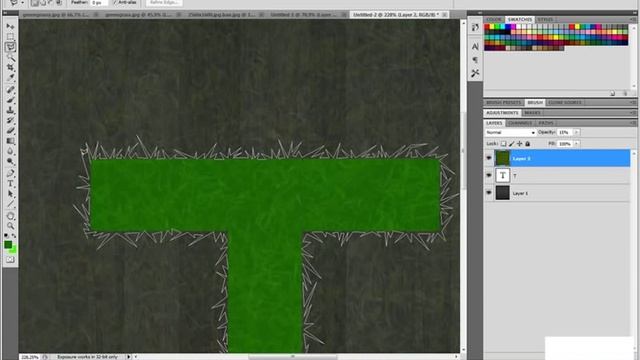
Task: Click the Opacity percentage field
Action: (565, 132)
